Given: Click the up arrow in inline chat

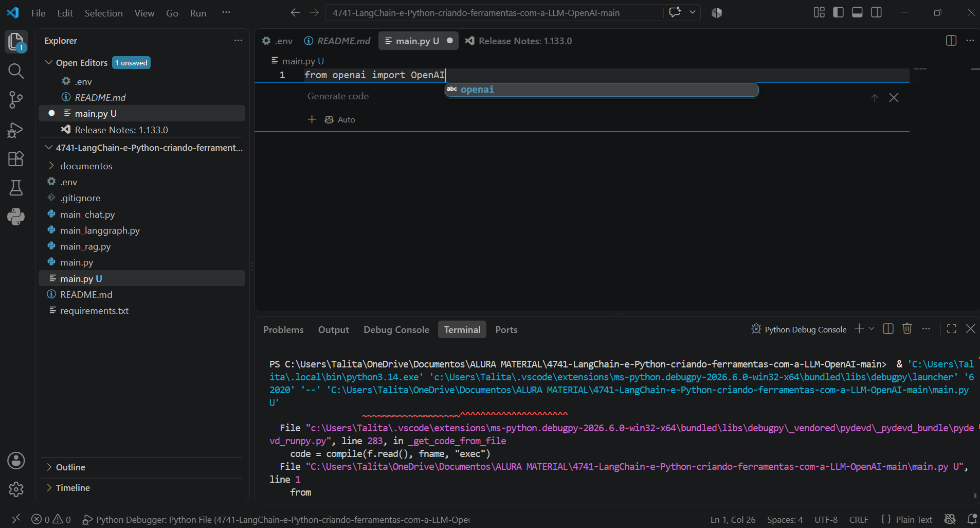Looking at the screenshot, I should click(x=875, y=98).
